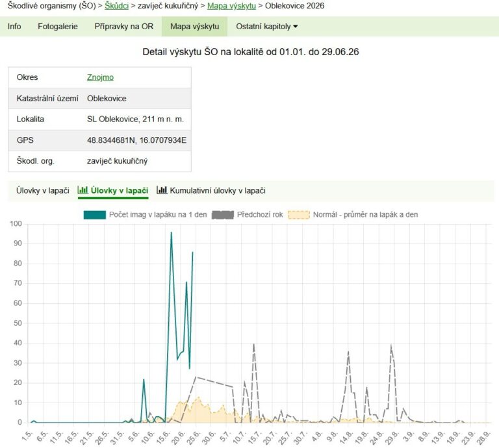This screenshot has width=499, height=448.
Task: Hide Počet imag v lapáku series
Action: click(x=158, y=215)
